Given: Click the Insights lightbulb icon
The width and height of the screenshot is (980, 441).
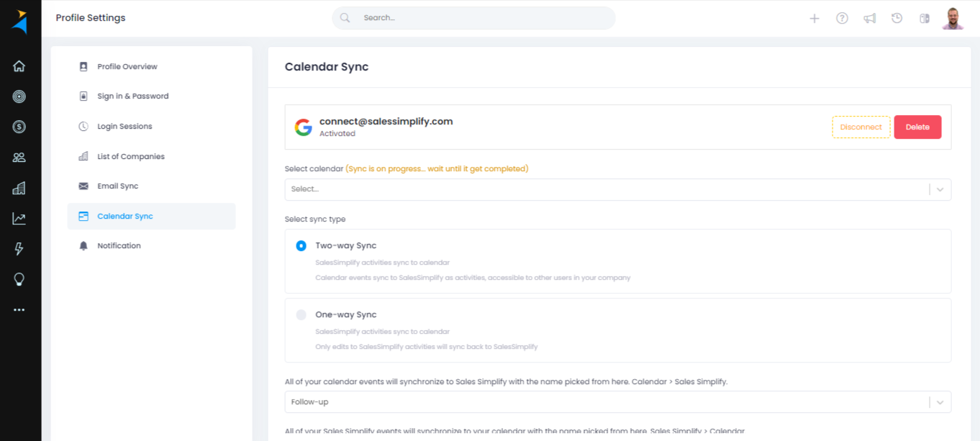Looking at the screenshot, I should point(19,279).
